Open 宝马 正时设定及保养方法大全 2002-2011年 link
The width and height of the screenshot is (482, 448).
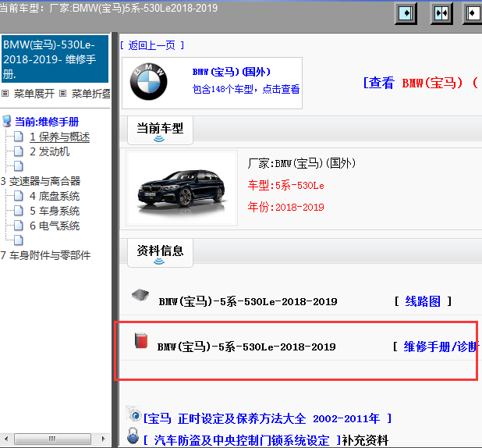pos(268,418)
